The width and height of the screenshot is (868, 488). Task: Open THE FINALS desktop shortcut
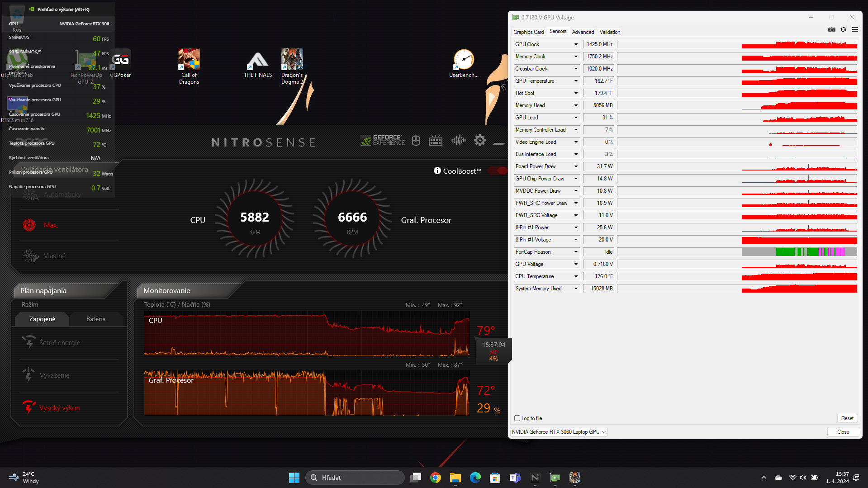[x=258, y=64]
